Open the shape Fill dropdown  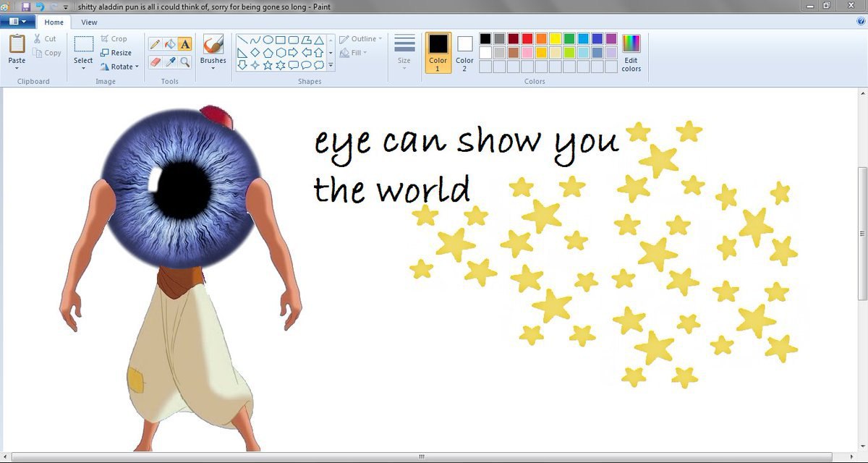354,53
